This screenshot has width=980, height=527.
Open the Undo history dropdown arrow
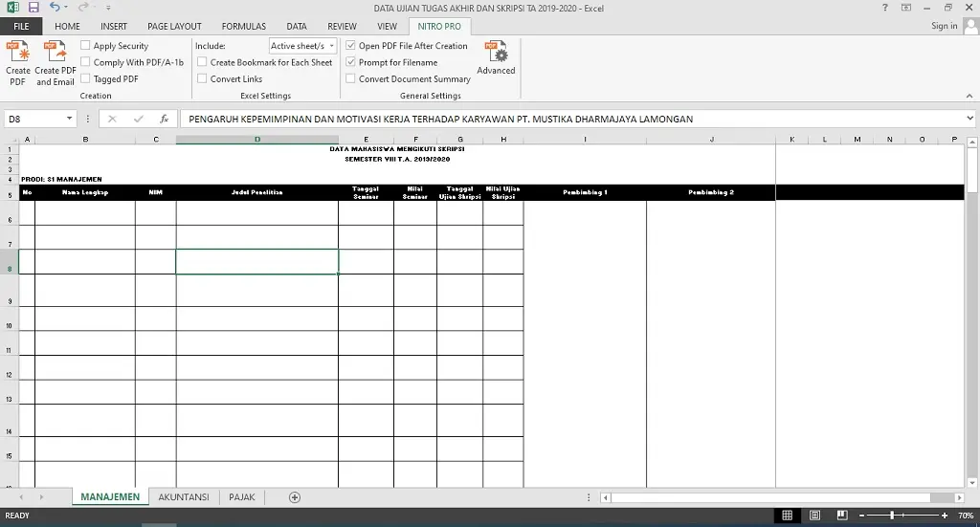pyautogui.click(x=66, y=8)
